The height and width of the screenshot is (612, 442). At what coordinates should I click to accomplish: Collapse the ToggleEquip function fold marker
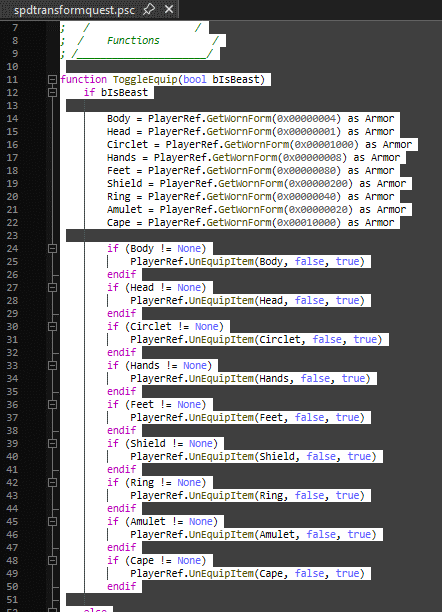pyautogui.click(x=52, y=80)
